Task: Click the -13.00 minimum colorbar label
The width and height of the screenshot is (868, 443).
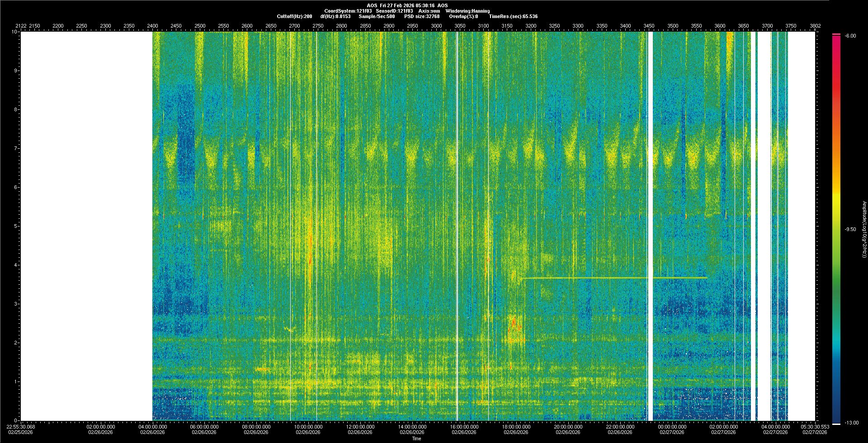Action: pos(851,423)
